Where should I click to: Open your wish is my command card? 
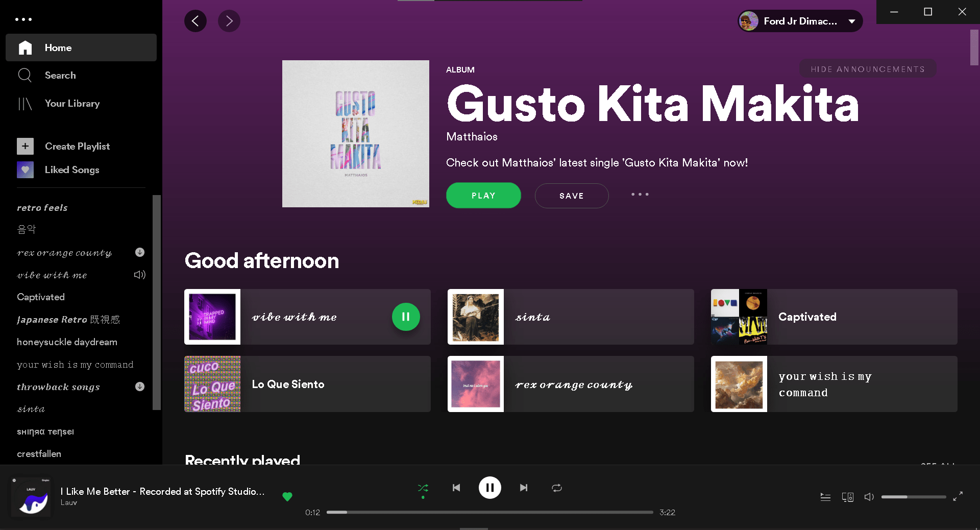click(834, 384)
